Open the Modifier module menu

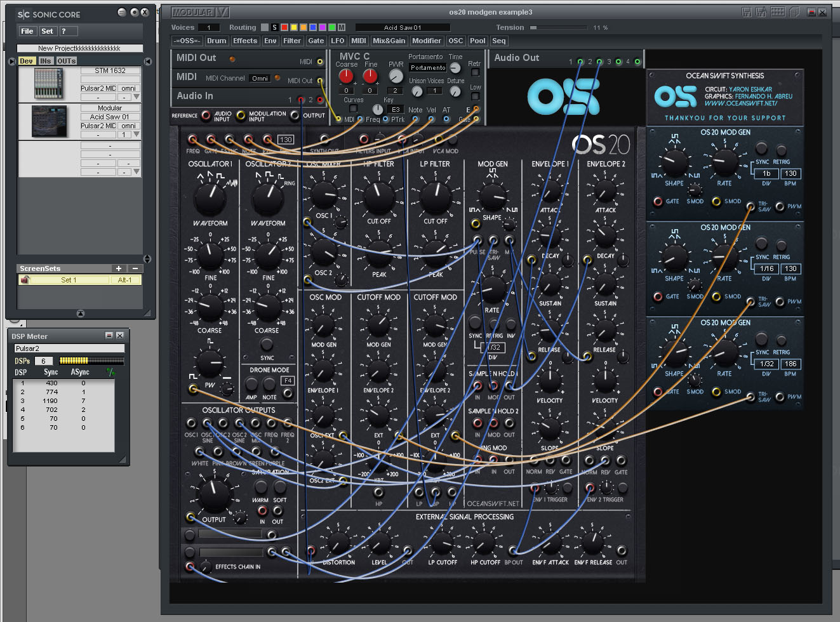427,41
